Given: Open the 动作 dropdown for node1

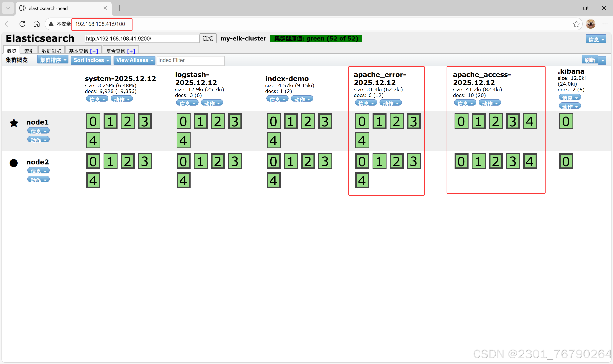Looking at the screenshot, I should pos(39,139).
